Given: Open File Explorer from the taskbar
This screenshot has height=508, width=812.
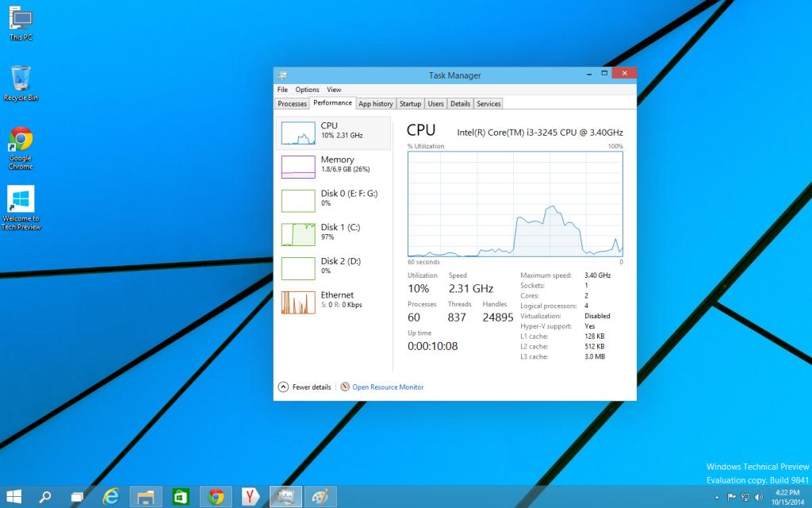Looking at the screenshot, I should pyautogui.click(x=146, y=497).
